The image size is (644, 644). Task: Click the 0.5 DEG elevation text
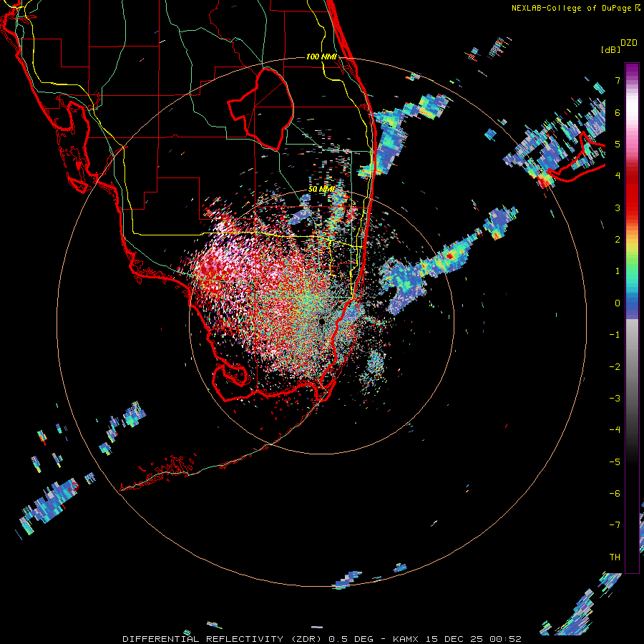click(x=351, y=639)
